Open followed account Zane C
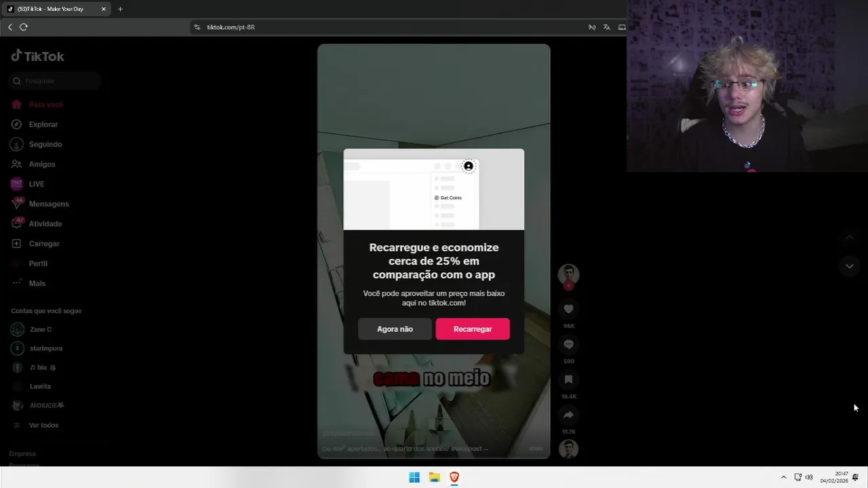This screenshot has height=488, width=868. pyautogui.click(x=40, y=329)
